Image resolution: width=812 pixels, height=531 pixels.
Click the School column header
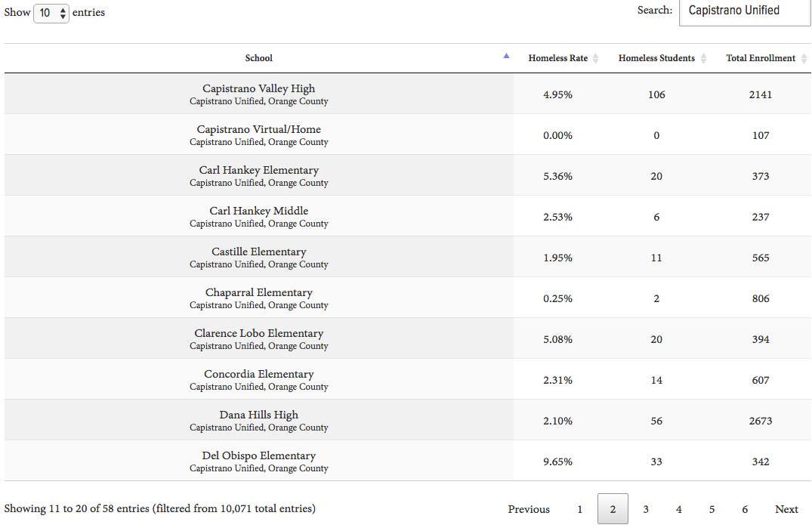[x=258, y=58]
